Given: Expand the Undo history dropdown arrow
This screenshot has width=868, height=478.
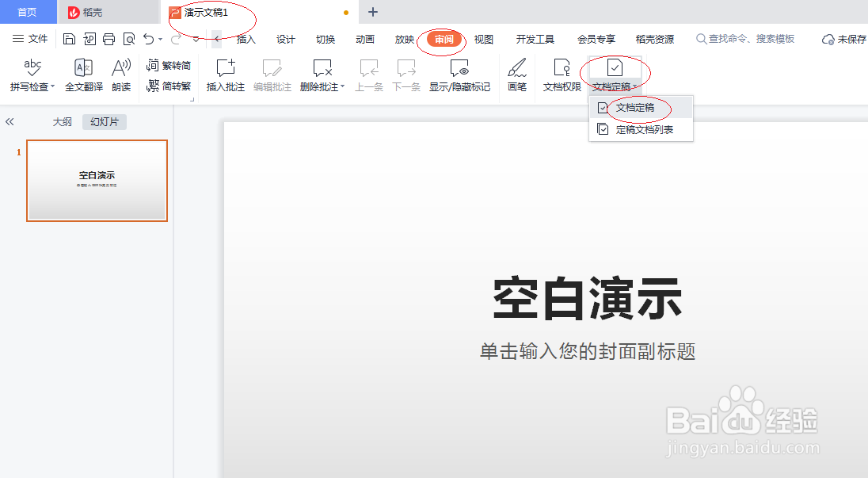Looking at the screenshot, I should (x=161, y=40).
